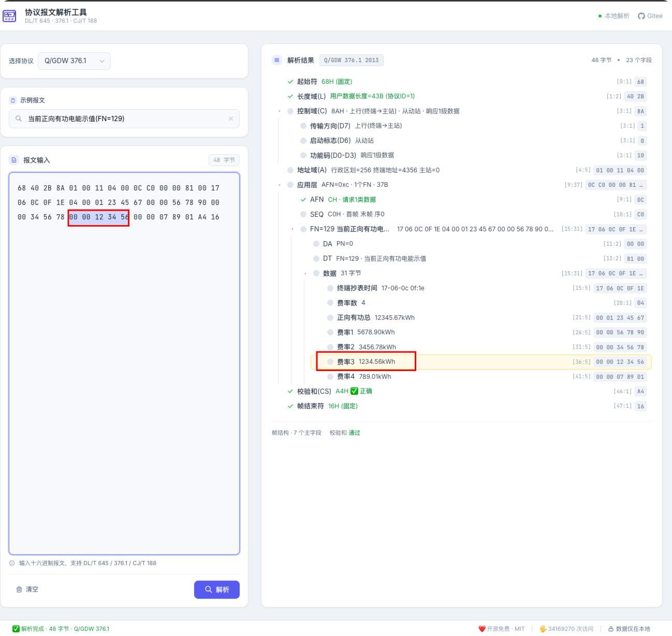Screen dimensions: 672x636
Task: Click the 解析 parse button
Action: click(217, 589)
